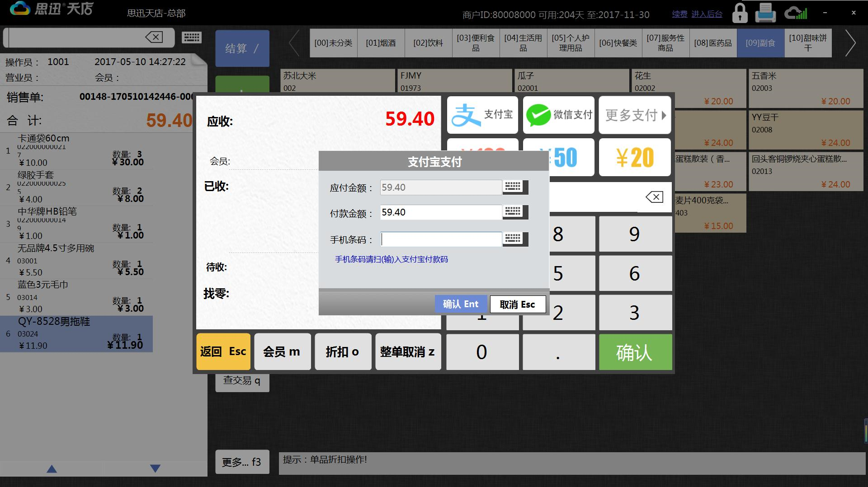Tap numpad key 9
The width and height of the screenshot is (868, 487).
tap(635, 234)
